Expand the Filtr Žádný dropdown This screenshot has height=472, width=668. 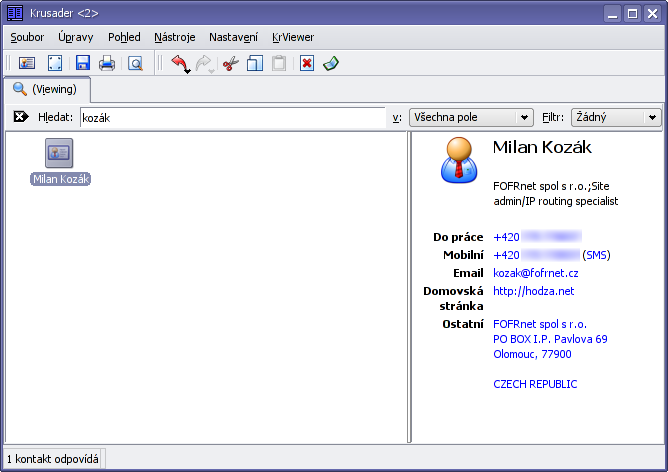pos(616,117)
